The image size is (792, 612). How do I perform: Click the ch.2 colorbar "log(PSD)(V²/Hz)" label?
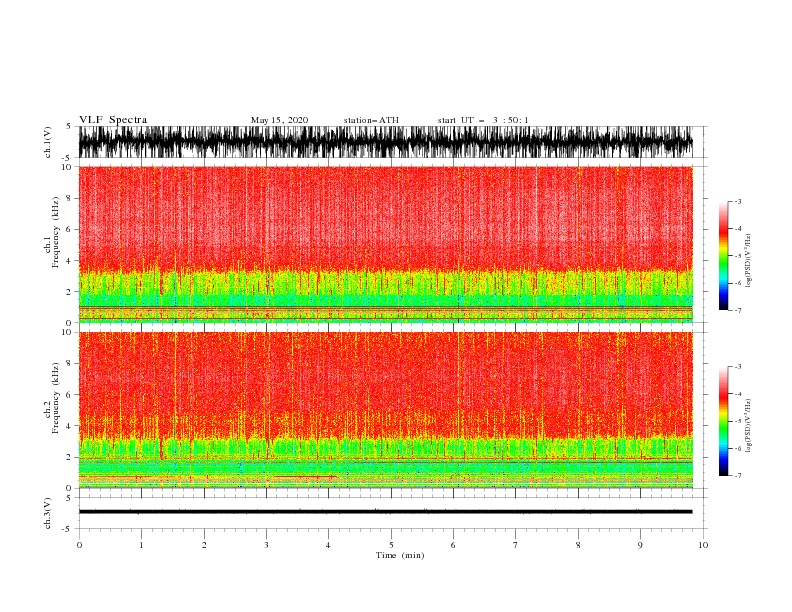pos(748,426)
